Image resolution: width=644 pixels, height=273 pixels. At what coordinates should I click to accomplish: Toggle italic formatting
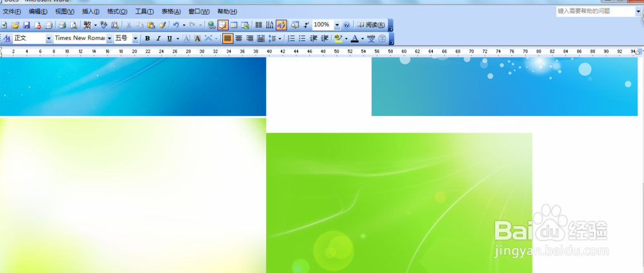coord(158,39)
